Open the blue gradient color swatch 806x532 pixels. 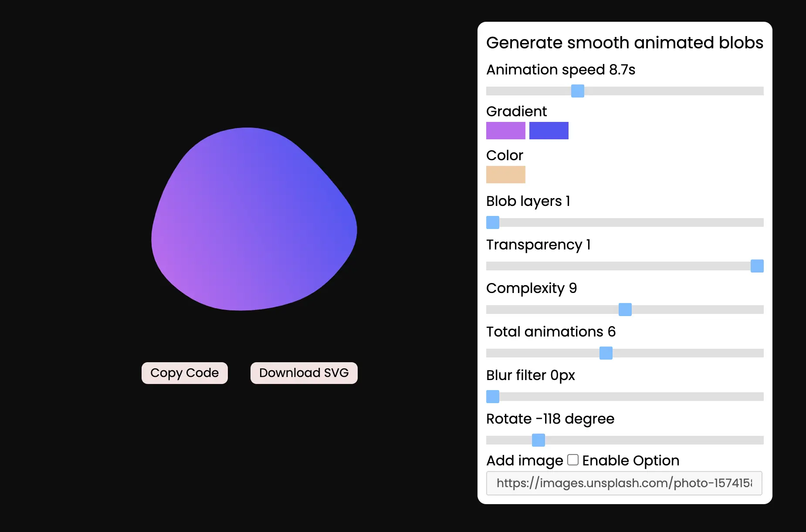pyautogui.click(x=549, y=131)
